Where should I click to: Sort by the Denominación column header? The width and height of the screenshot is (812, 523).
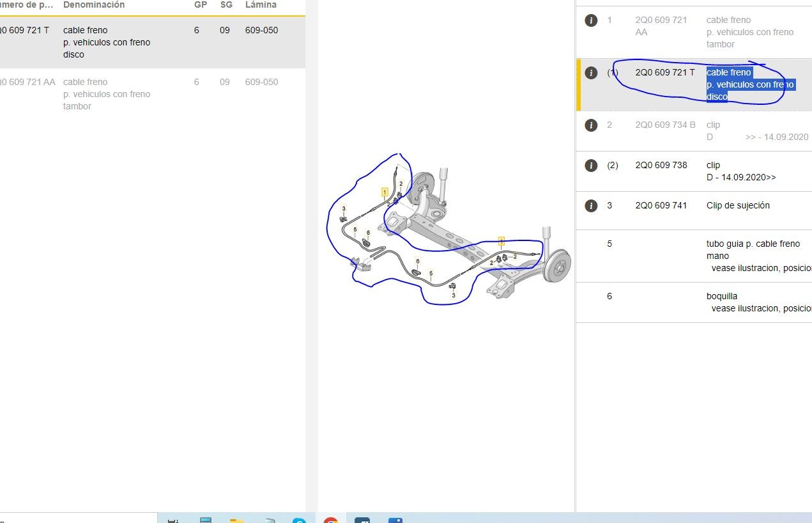[94, 5]
